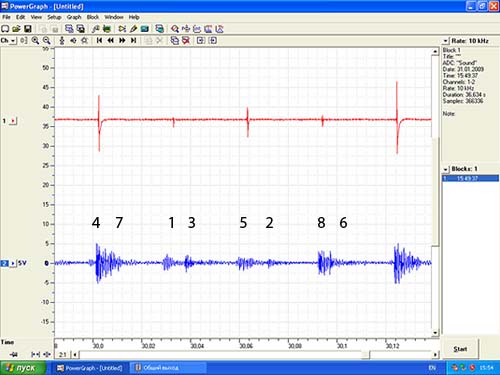Click the red X delete block icon

186,41
